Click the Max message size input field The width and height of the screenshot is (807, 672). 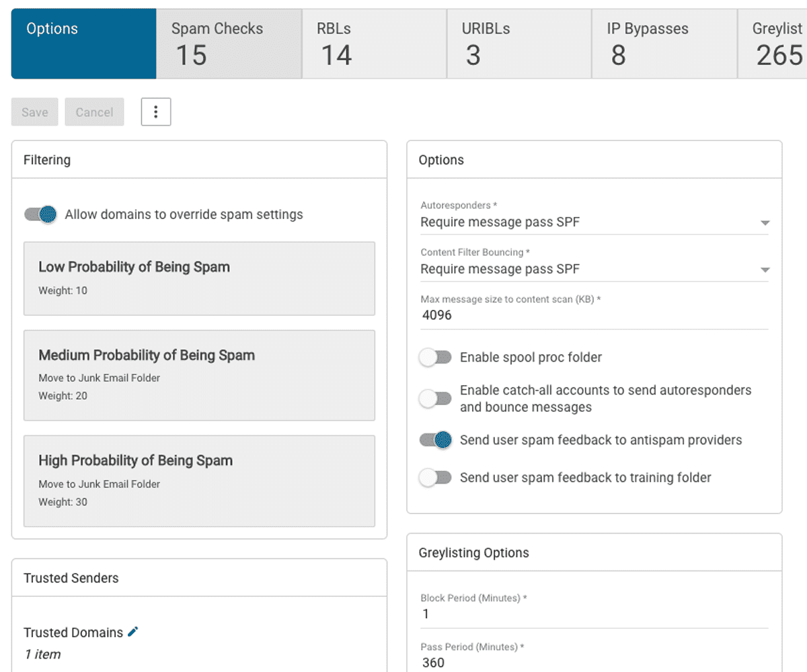tap(594, 315)
